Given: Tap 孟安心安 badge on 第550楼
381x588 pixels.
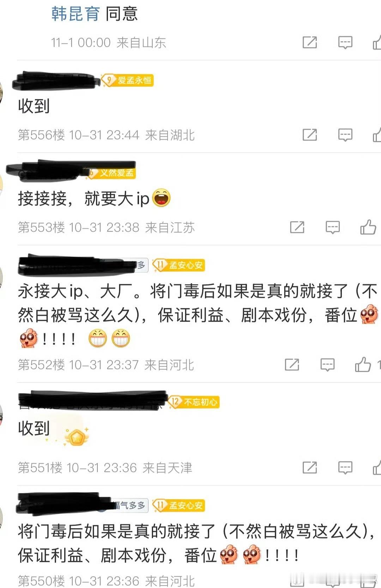Looking at the screenshot, I should click(179, 505).
